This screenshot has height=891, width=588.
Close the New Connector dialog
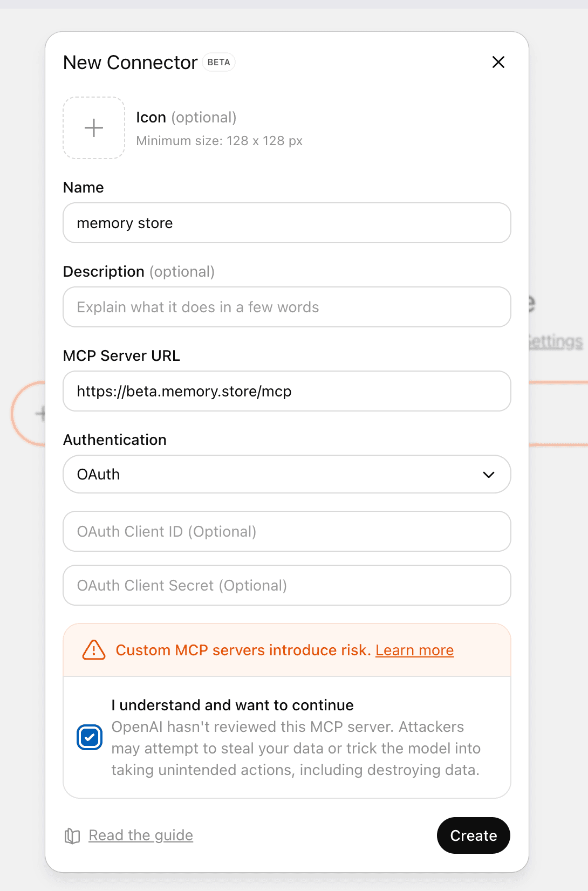(x=498, y=62)
